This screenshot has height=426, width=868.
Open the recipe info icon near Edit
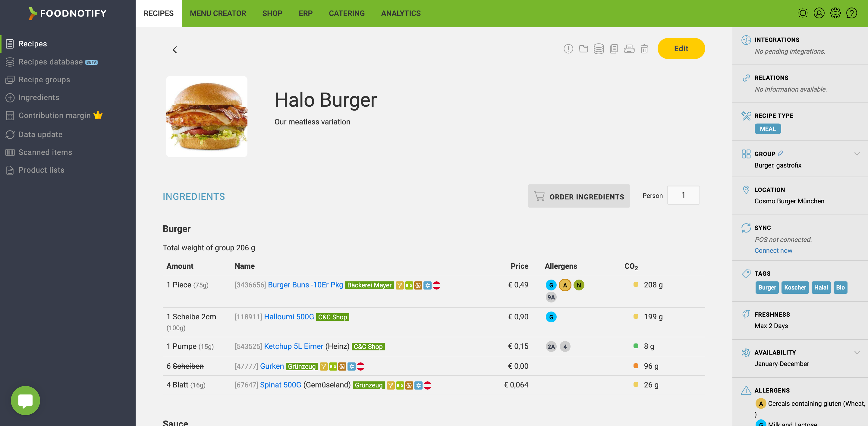coord(568,49)
